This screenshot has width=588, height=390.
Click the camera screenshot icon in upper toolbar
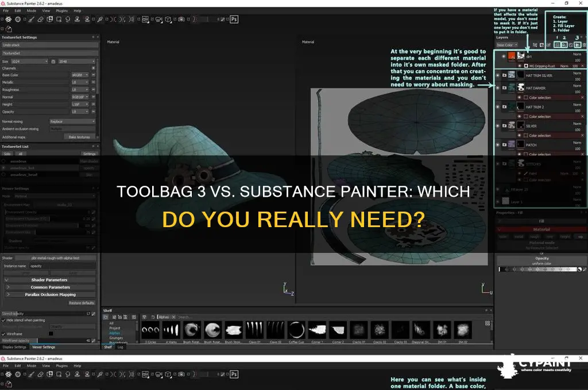pos(181,19)
